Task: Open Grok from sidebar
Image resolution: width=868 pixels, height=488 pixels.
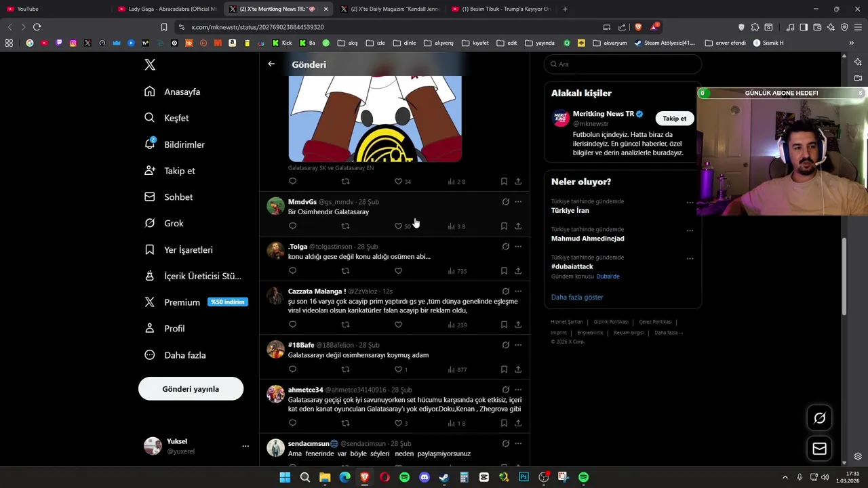Action: point(164,223)
